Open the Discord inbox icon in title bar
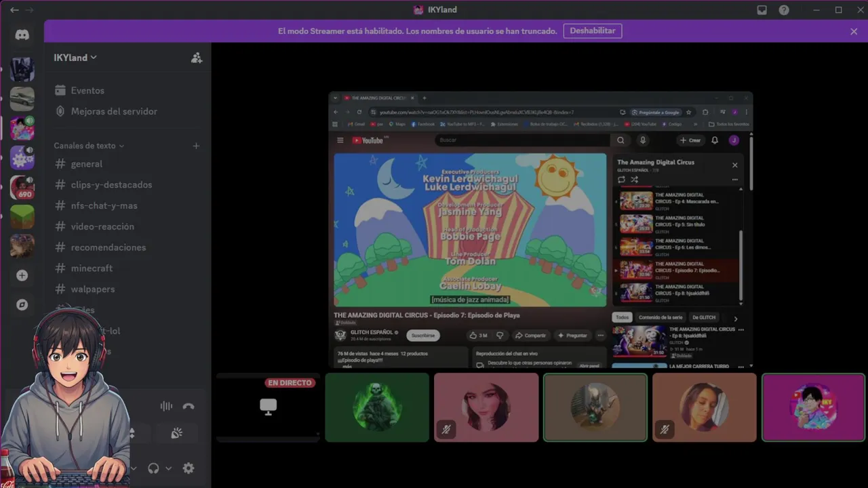 tap(762, 9)
